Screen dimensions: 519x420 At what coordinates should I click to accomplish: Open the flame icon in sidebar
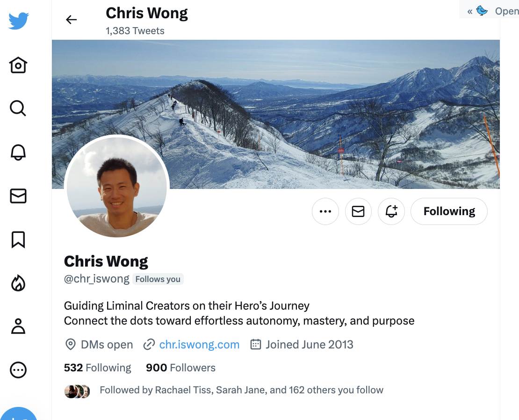pos(18,283)
